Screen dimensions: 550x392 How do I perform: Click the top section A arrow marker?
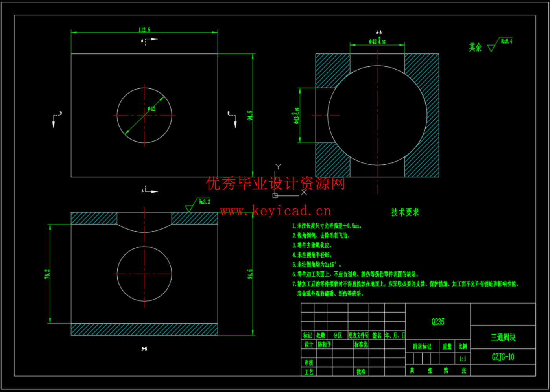click(x=149, y=40)
